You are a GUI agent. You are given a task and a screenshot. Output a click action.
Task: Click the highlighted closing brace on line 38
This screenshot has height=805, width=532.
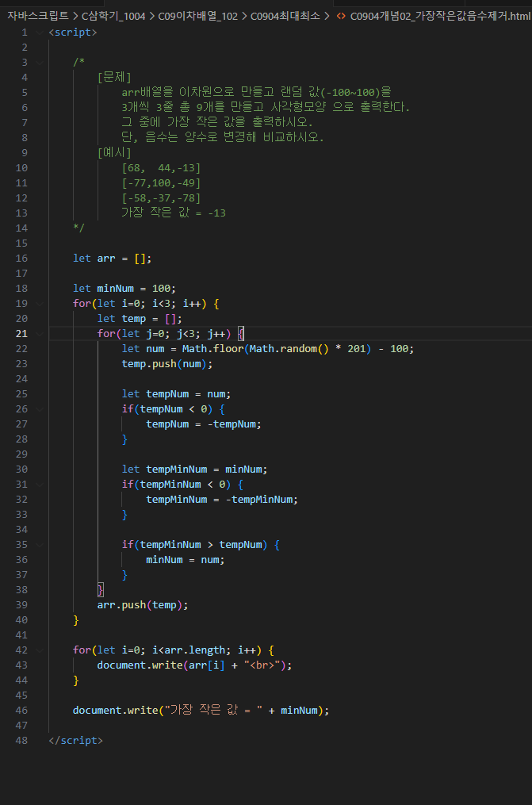[101, 589]
